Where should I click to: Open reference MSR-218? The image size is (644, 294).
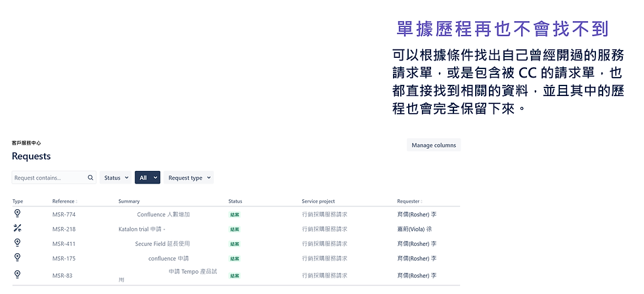tap(64, 229)
